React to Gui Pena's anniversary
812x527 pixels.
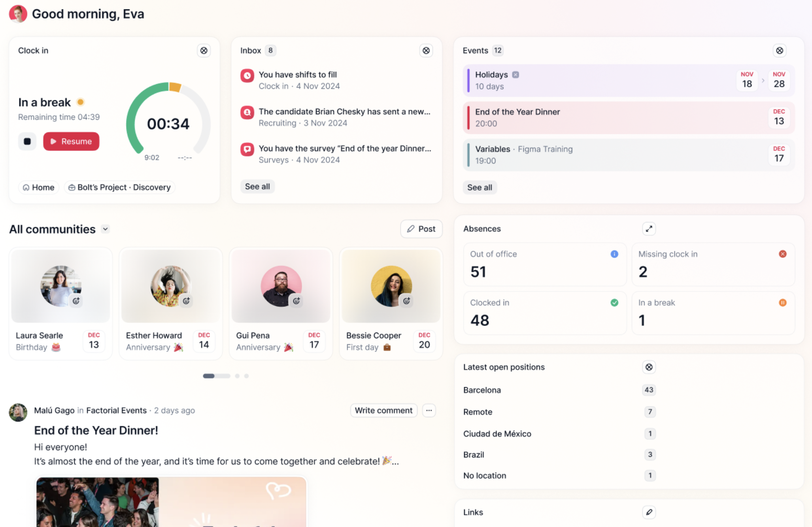[x=296, y=301]
